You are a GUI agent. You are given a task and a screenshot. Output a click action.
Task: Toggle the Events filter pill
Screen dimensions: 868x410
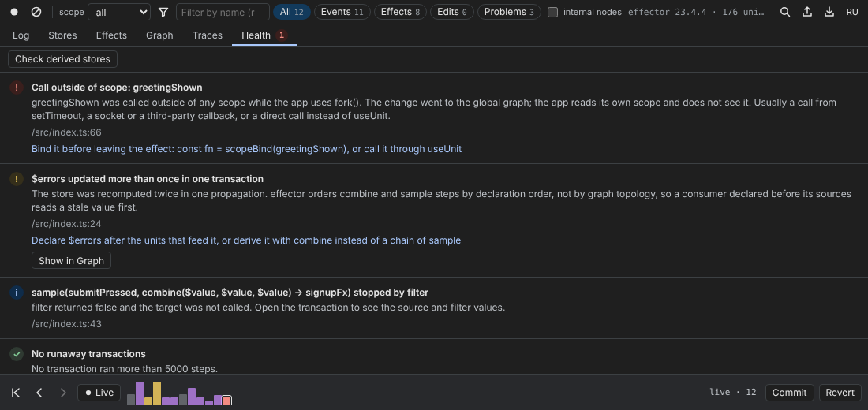point(342,12)
